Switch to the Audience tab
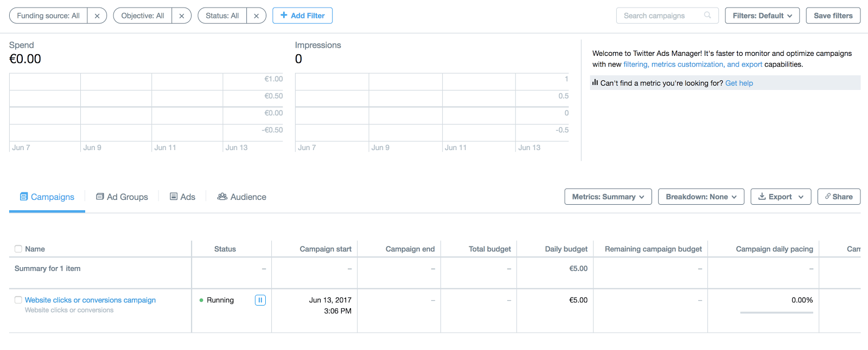868x350 pixels. pos(242,197)
